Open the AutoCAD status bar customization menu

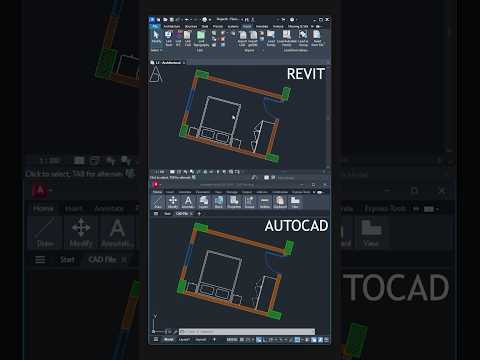(x=326, y=340)
